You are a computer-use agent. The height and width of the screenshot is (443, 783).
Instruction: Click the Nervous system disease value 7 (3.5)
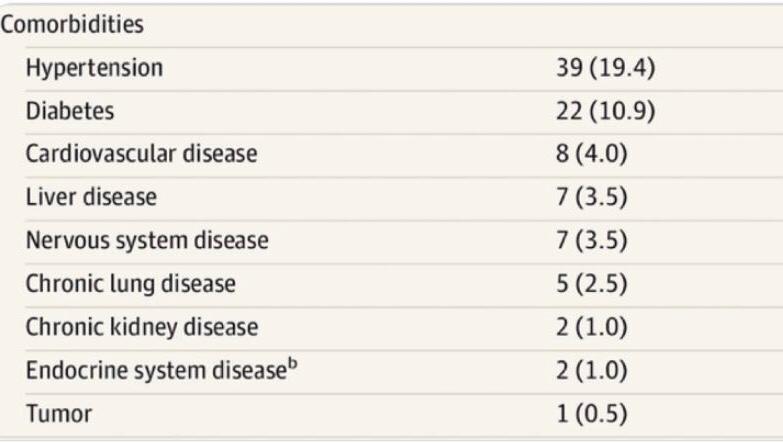coord(591,240)
